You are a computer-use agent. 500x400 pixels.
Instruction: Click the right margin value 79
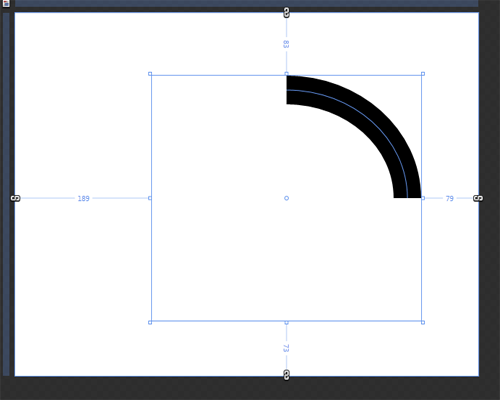coord(449,199)
